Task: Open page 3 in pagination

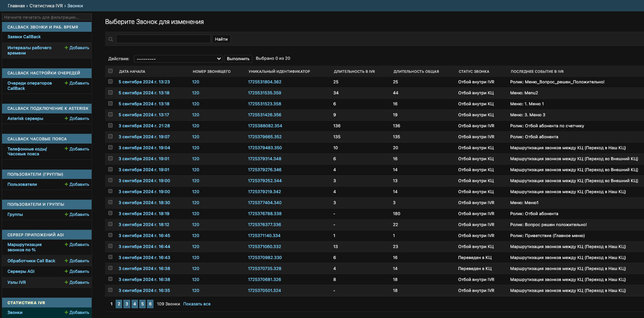Action: click(127, 304)
